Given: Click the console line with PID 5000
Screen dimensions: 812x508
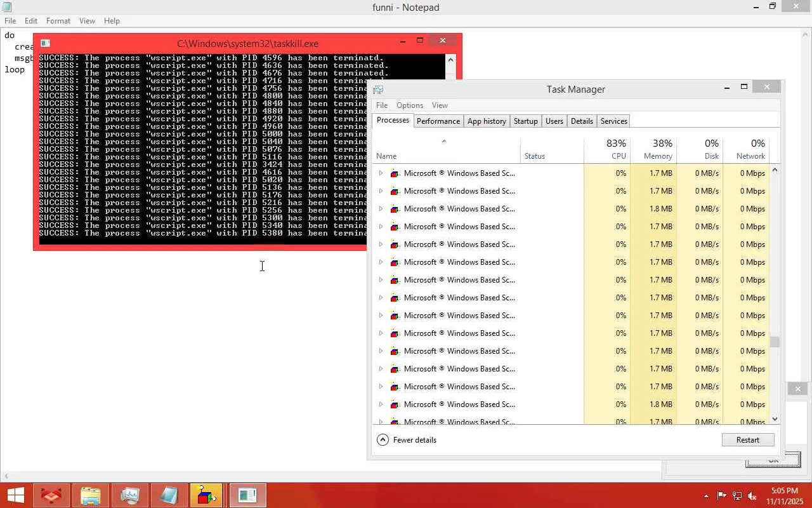Looking at the screenshot, I should tap(203, 134).
